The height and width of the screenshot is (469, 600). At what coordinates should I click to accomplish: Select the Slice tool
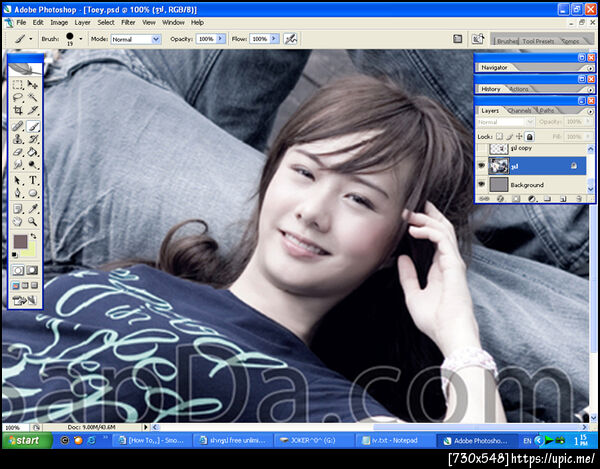33,111
